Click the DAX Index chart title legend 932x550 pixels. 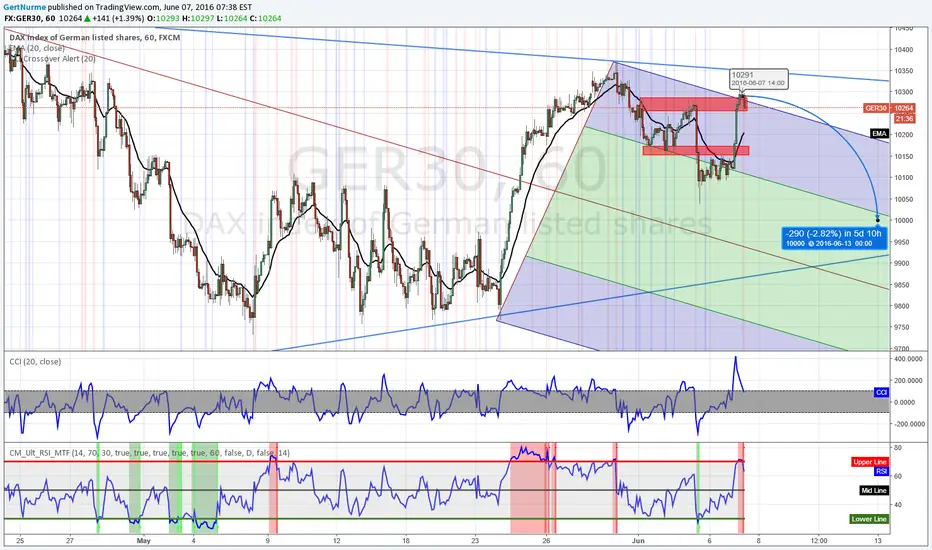(95, 37)
